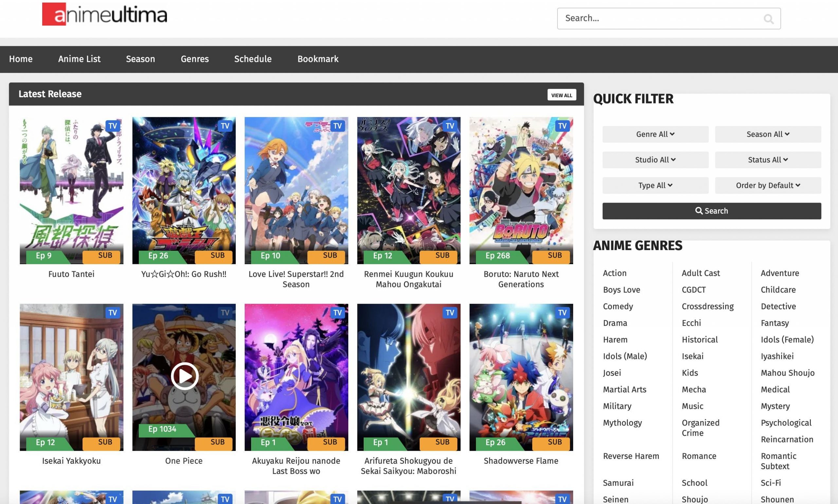Click the Isekai Yakkyoku thumbnail
Screen dimensions: 838x504
(71, 377)
